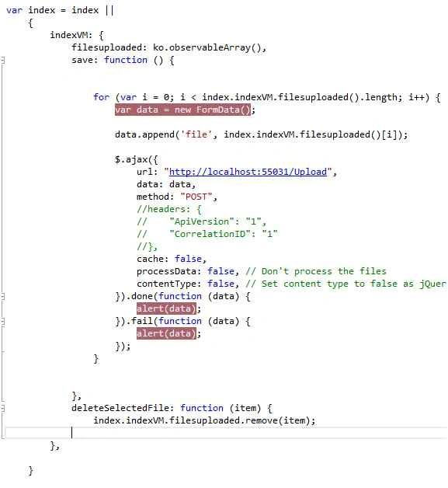Click the 'contentType: false' property

pos(186,284)
